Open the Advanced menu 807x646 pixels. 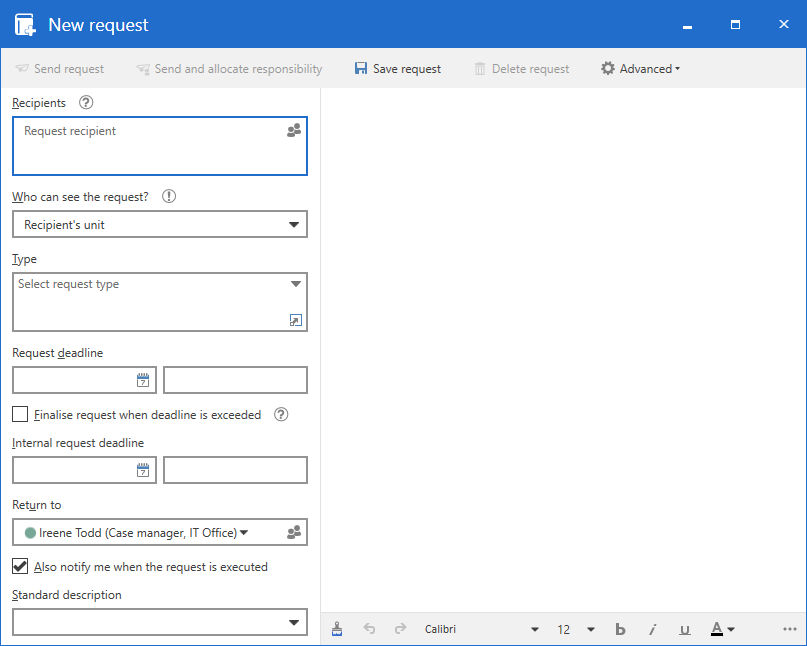click(x=640, y=69)
